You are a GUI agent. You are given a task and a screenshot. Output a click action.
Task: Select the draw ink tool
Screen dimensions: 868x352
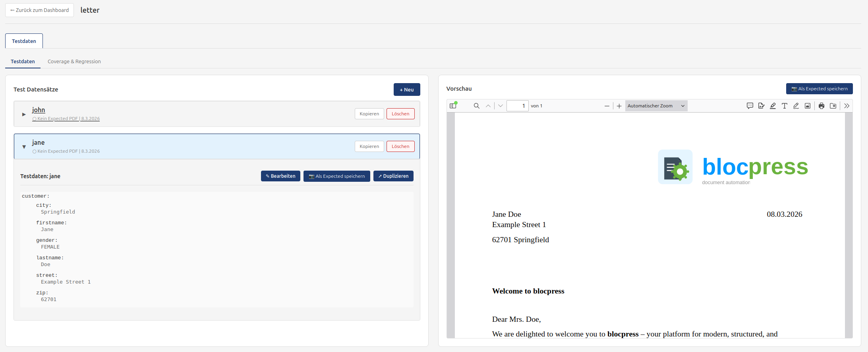[x=796, y=106]
